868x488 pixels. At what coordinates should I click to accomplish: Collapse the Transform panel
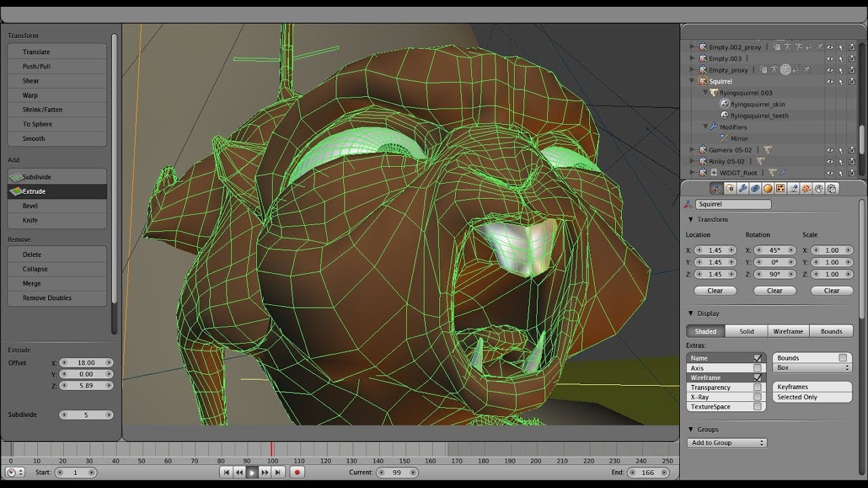(691, 220)
